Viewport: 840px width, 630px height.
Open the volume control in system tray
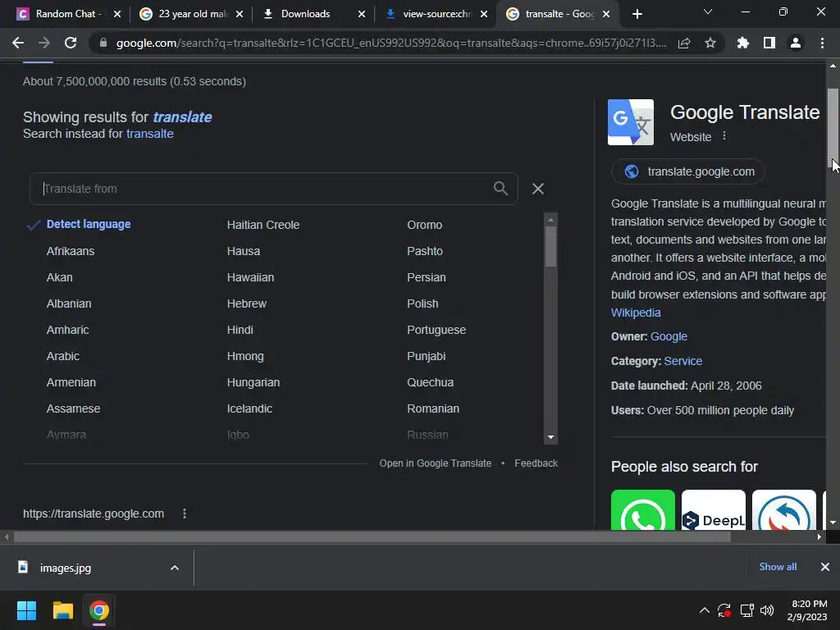(x=767, y=610)
